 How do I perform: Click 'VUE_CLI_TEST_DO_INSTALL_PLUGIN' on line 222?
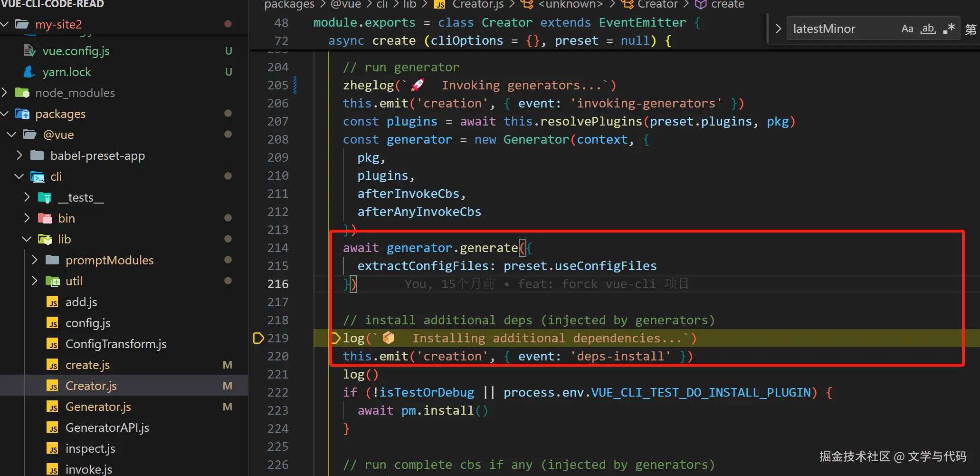point(701,392)
